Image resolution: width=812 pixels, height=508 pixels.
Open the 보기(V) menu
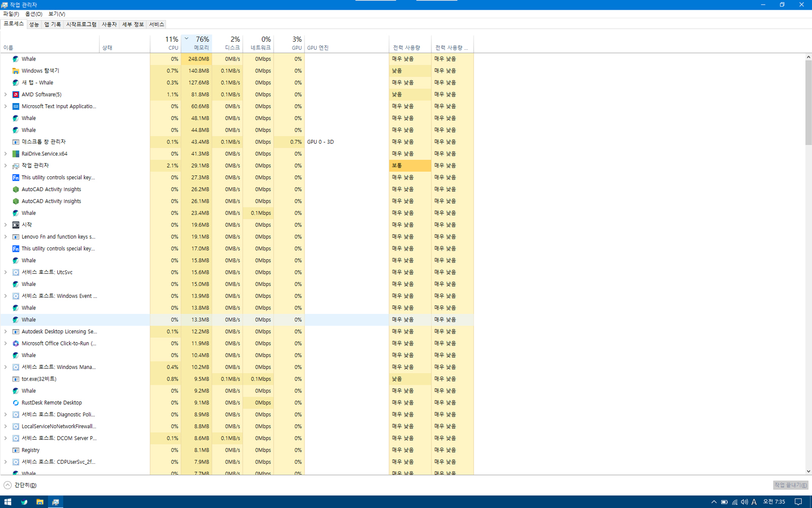tap(57, 14)
